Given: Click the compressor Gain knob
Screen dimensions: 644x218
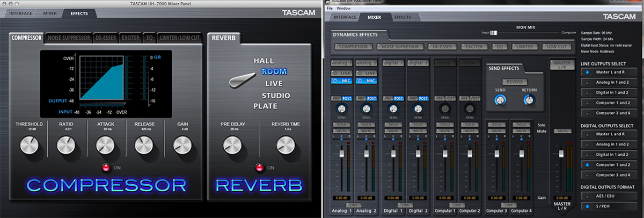Looking at the screenshot, I should (182, 144).
